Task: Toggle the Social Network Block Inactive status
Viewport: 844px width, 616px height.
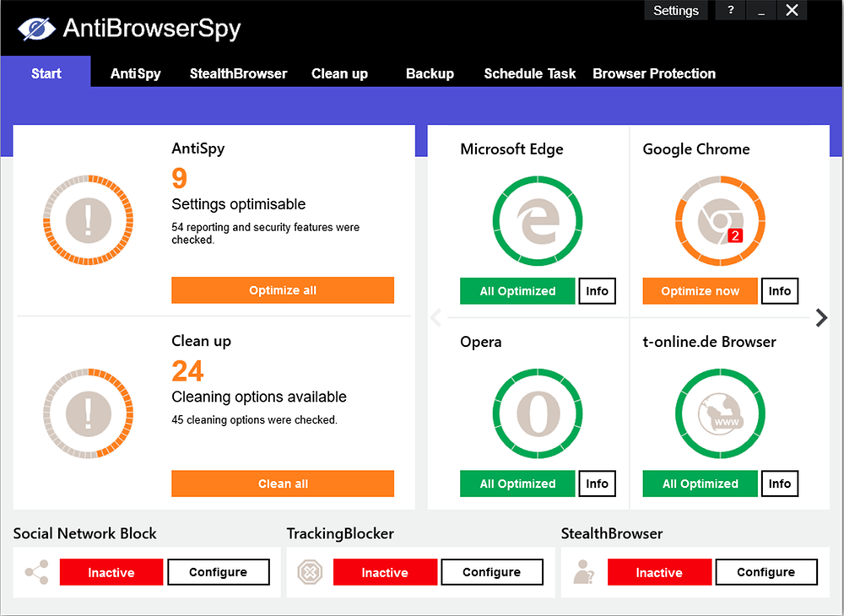Action: 111,572
